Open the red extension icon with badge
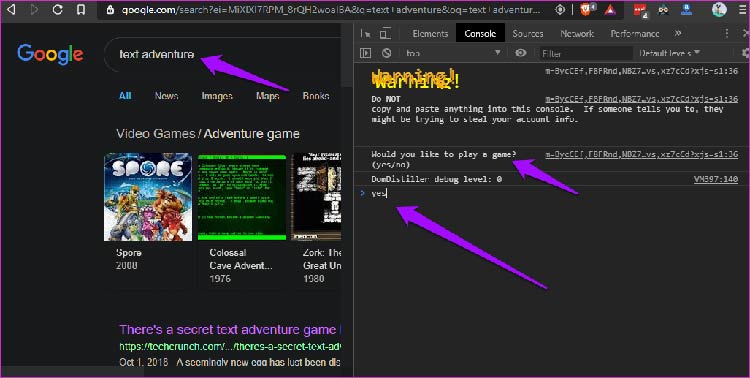 (x=640, y=10)
